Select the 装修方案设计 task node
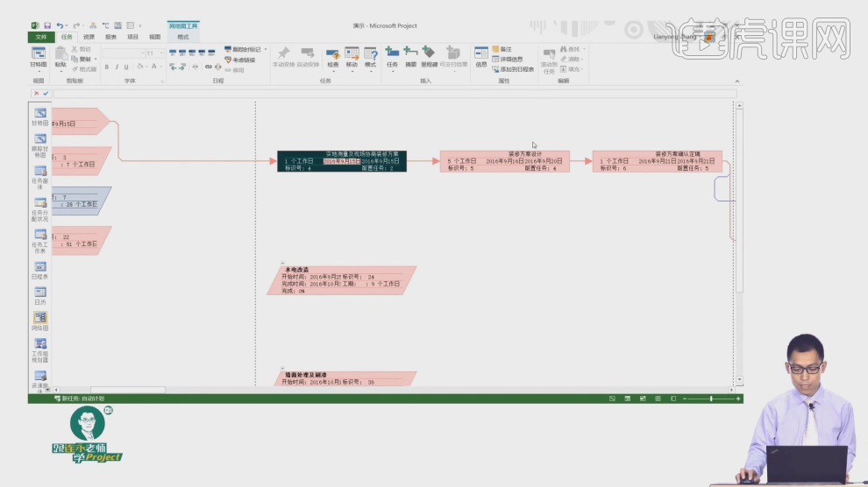 [505, 161]
